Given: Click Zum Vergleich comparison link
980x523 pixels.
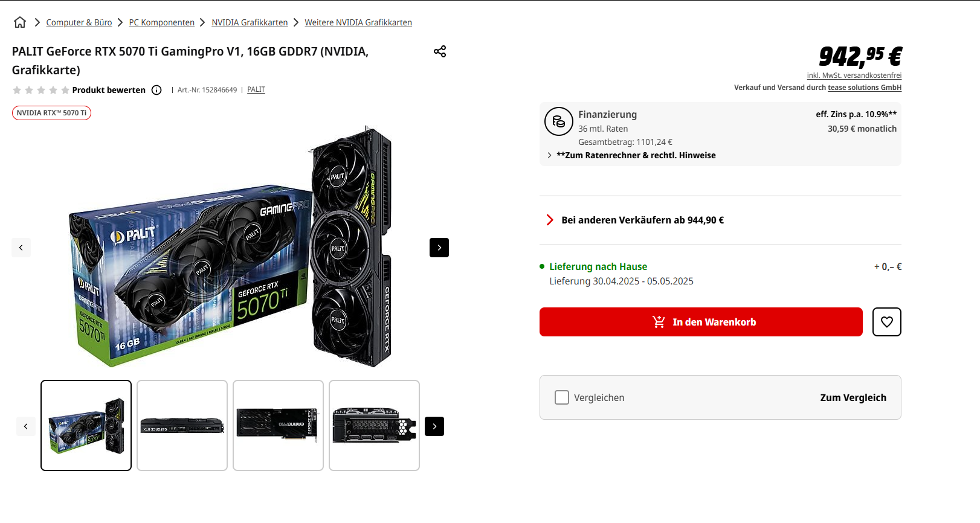Looking at the screenshot, I should [x=853, y=397].
